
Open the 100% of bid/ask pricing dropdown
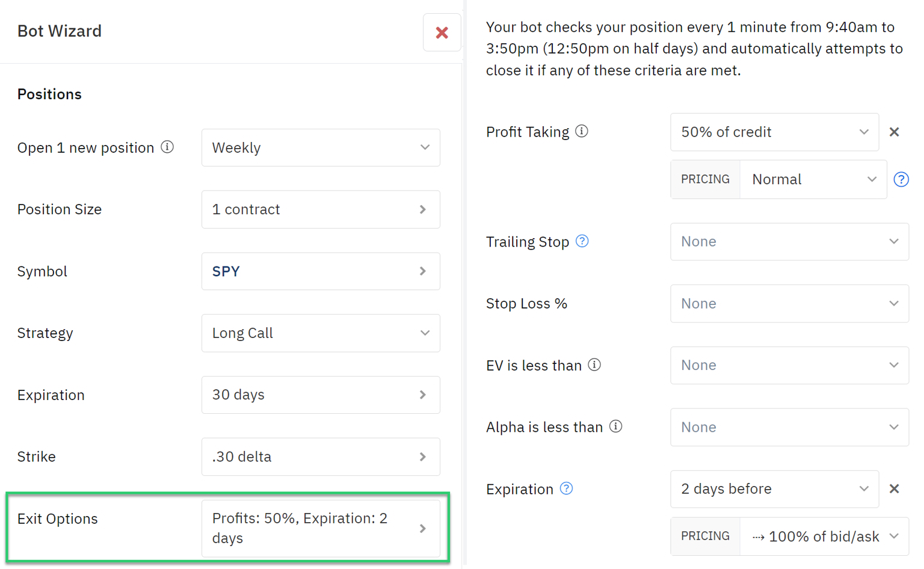click(824, 536)
